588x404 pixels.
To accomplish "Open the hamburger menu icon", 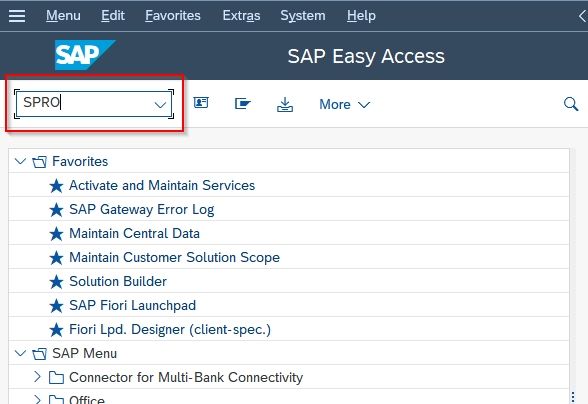I will (17, 16).
